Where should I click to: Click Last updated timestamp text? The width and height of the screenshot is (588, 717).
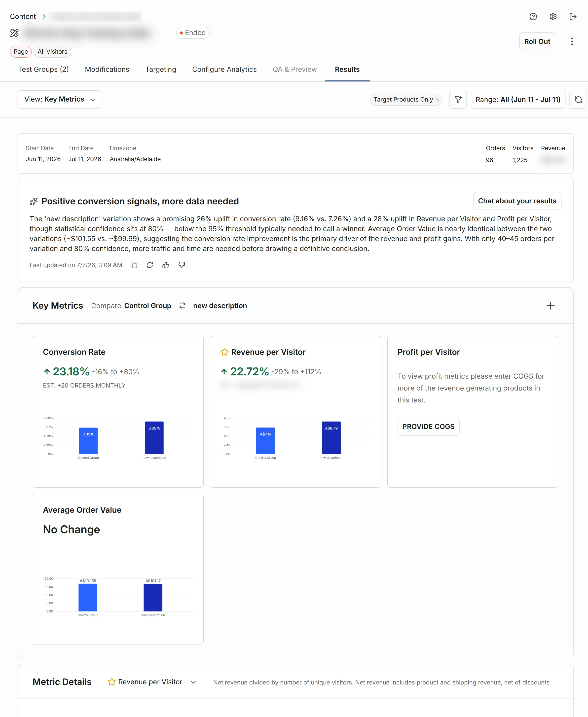coord(76,265)
